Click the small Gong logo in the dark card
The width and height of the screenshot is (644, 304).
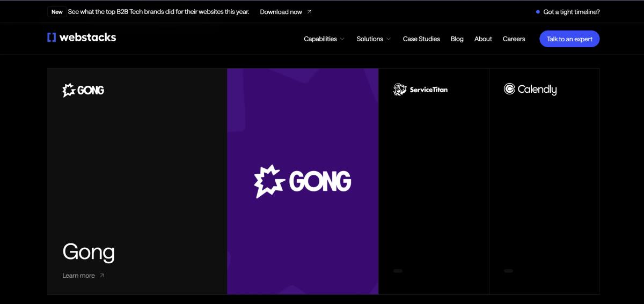point(83,90)
